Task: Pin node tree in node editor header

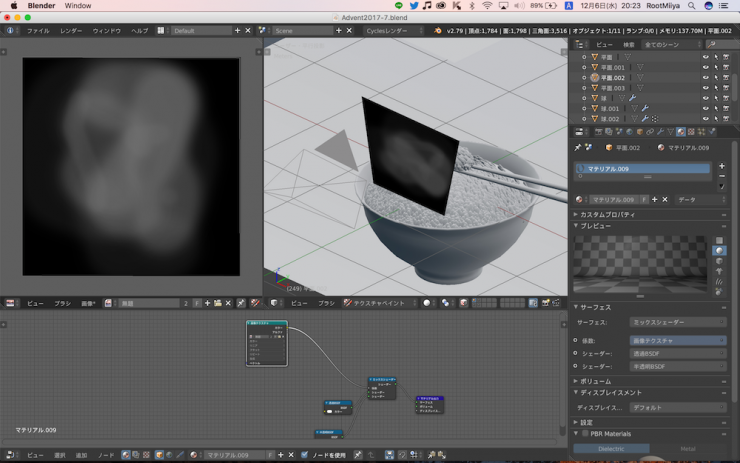Action: click(358, 455)
